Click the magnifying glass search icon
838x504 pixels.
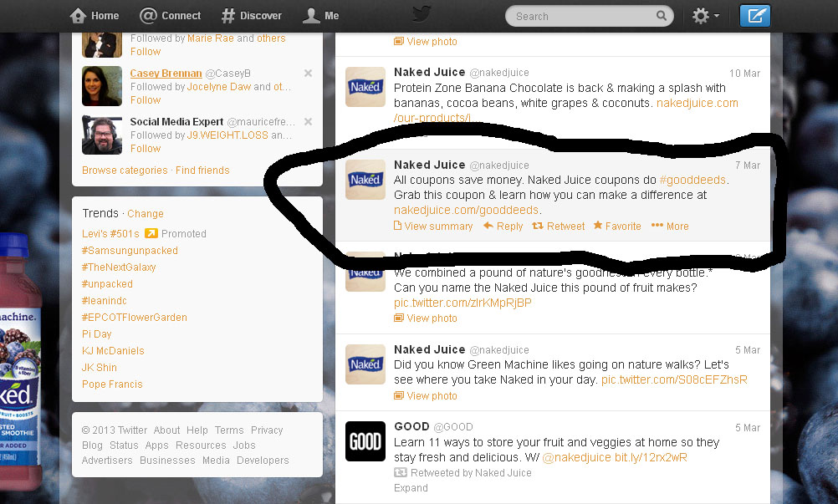tap(661, 16)
